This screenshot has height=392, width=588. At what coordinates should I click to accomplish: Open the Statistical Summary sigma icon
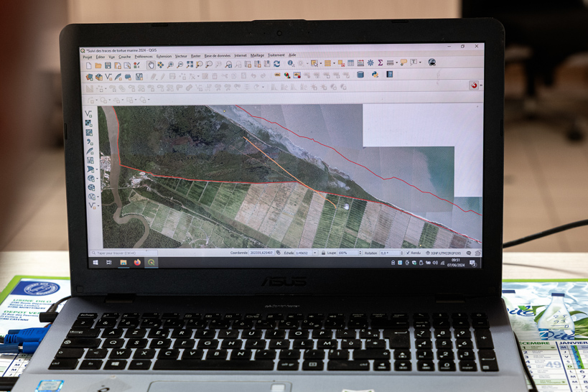click(x=380, y=63)
